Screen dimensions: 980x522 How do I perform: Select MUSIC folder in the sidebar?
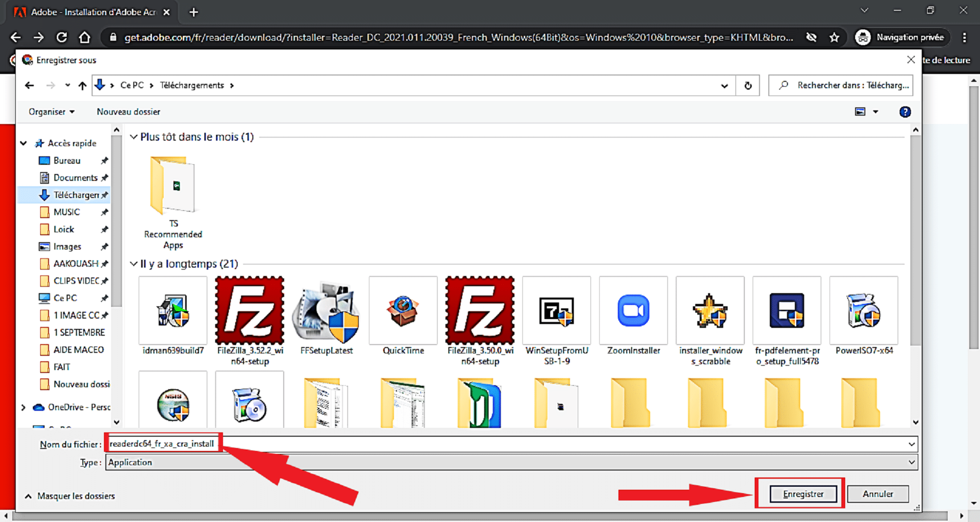pos(67,212)
